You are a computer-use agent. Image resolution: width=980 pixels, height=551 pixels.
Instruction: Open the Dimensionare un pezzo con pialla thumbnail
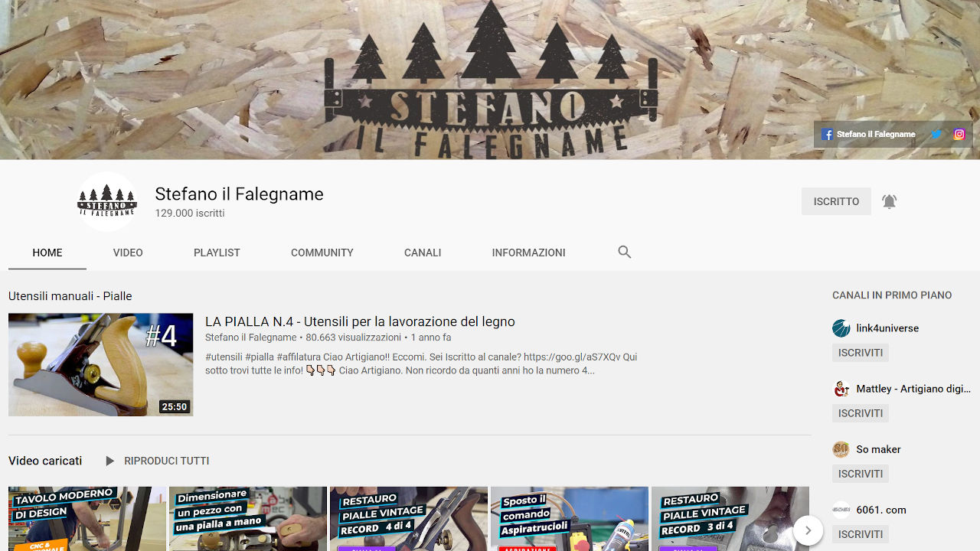point(248,519)
